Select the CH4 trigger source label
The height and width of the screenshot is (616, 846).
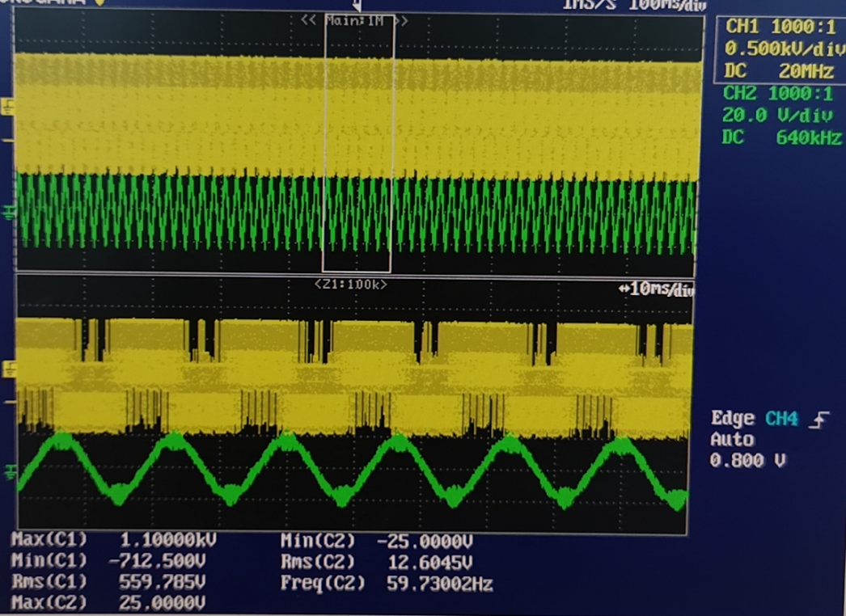(x=782, y=419)
